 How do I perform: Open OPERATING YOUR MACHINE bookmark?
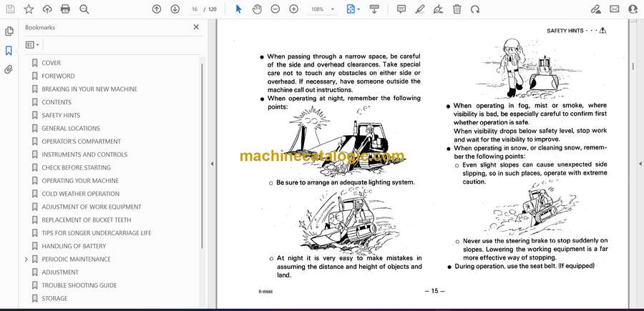click(80, 181)
